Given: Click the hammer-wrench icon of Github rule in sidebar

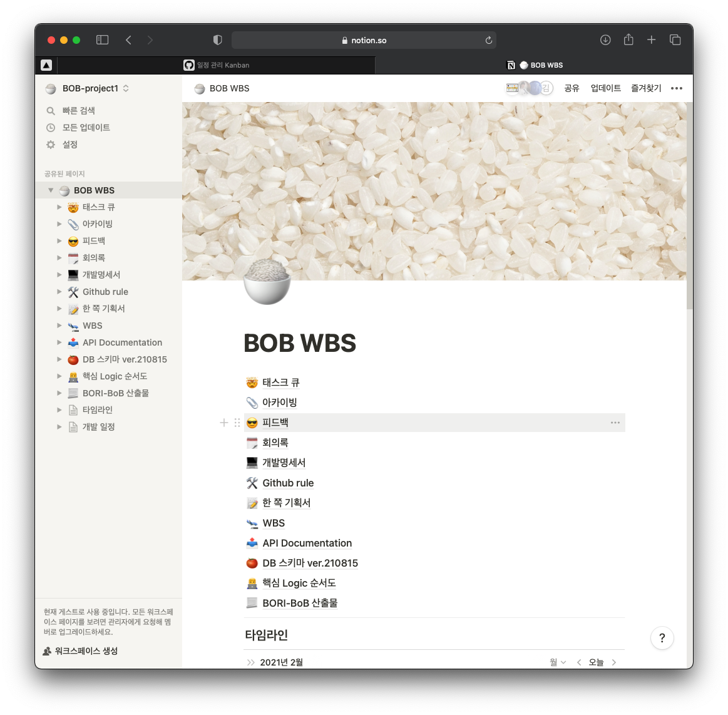Looking at the screenshot, I should (73, 292).
